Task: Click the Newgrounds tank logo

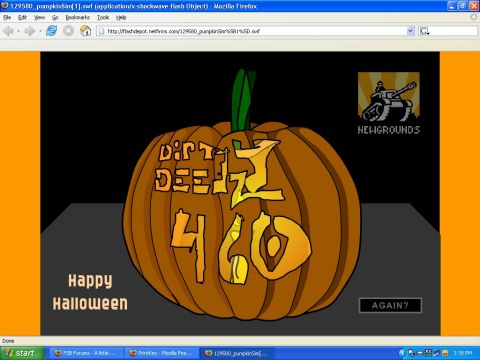Action: (x=389, y=97)
